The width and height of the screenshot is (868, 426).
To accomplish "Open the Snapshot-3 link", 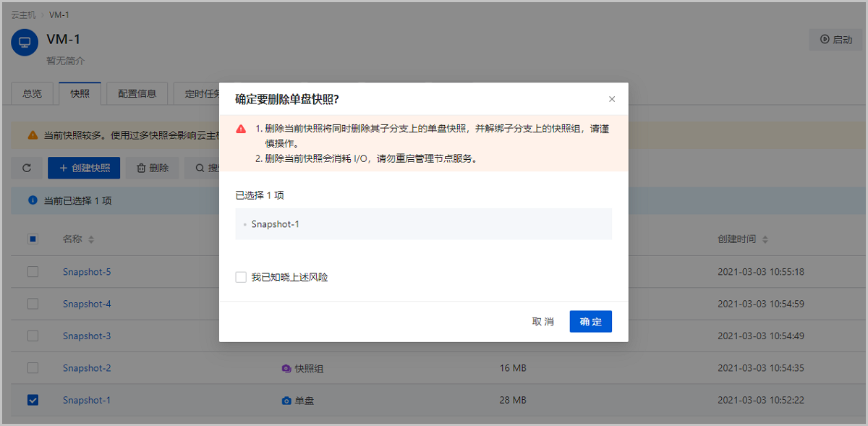I will [87, 336].
